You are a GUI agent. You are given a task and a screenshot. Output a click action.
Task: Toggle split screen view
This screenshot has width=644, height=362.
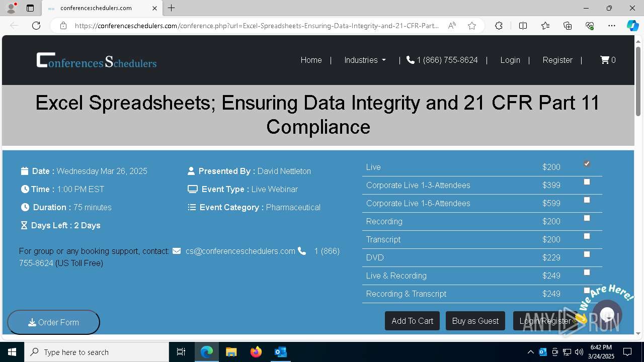[523, 26]
